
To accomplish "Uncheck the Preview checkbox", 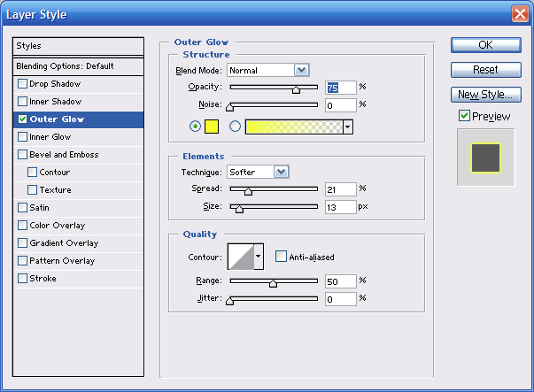I will coord(464,116).
